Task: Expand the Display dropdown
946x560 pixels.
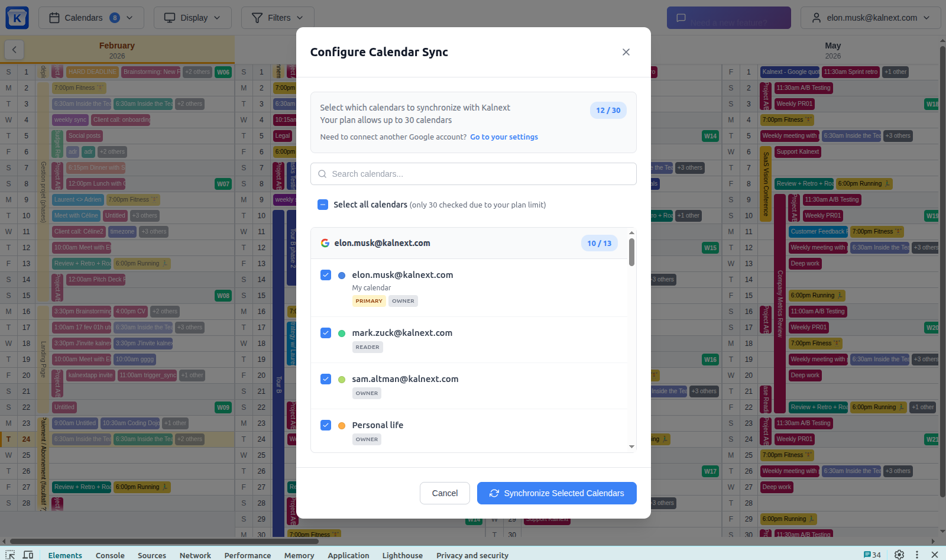Action: (192, 18)
